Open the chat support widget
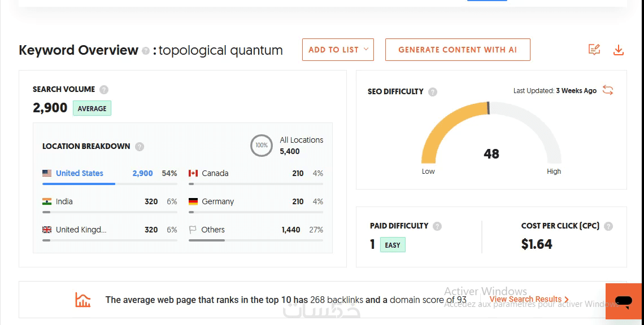644x325 pixels. (624, 301)
